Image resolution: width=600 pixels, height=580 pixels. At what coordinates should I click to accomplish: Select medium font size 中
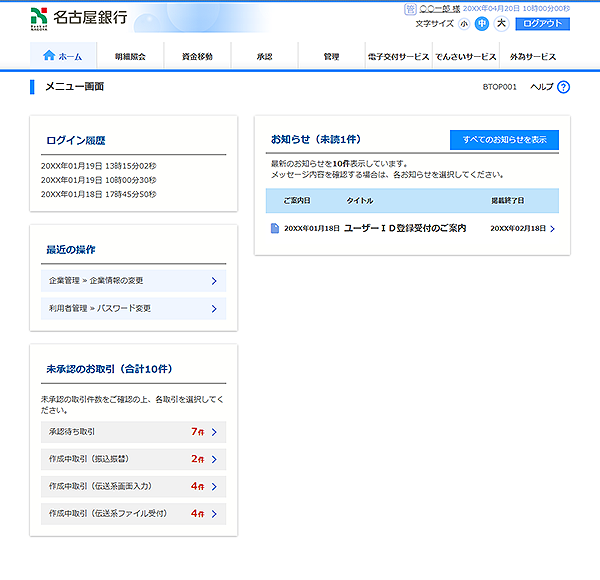(482, 24)
